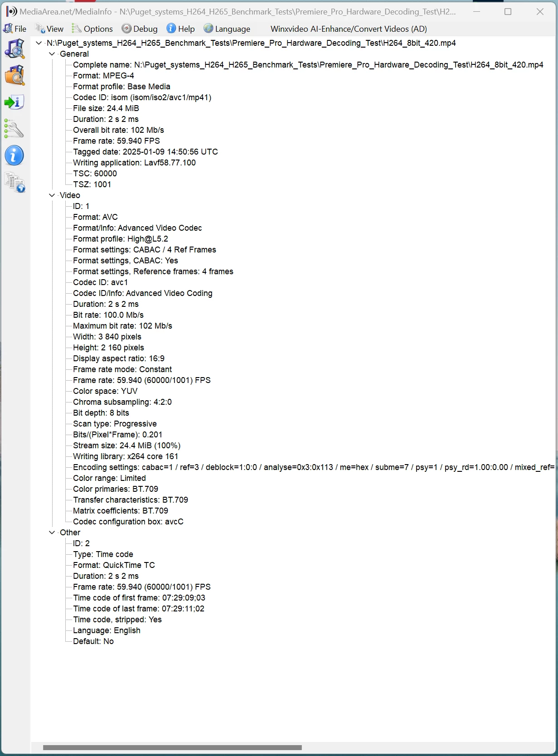This screenshot has height=756, width=558.
Task: Open the Options menu
Action: pos(92,29)
